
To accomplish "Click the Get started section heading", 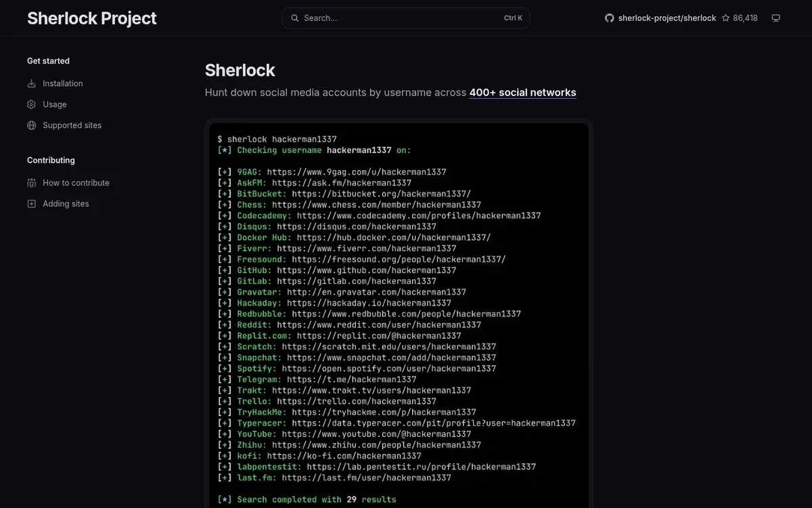I will click(x=48, y=61).
